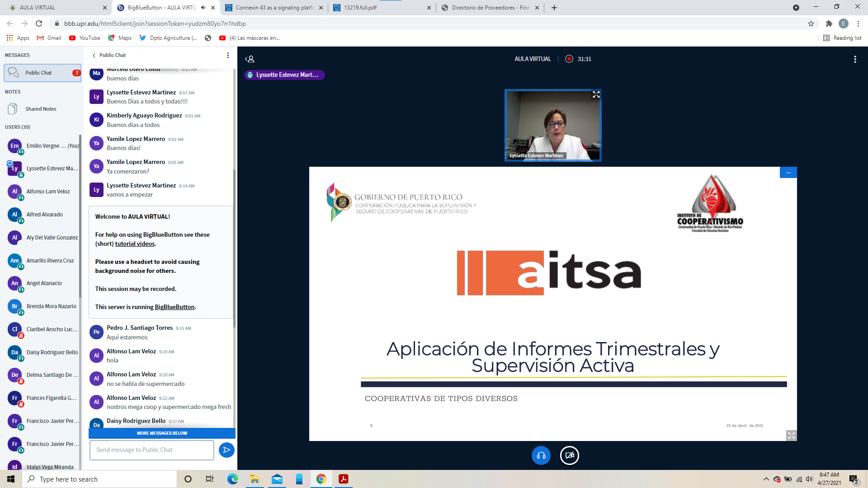The height and width of the screenshot is (488, 868).
Task: Toggle the users list panel icon
Action: [250, 59]
